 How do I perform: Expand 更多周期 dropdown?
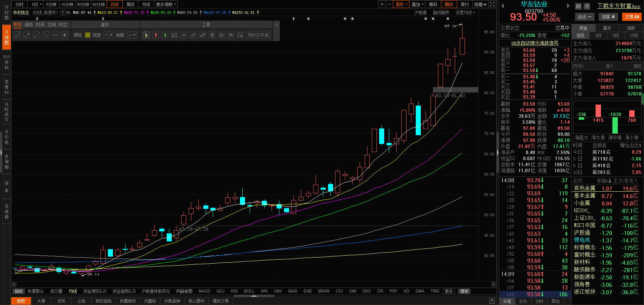[166, 4]
